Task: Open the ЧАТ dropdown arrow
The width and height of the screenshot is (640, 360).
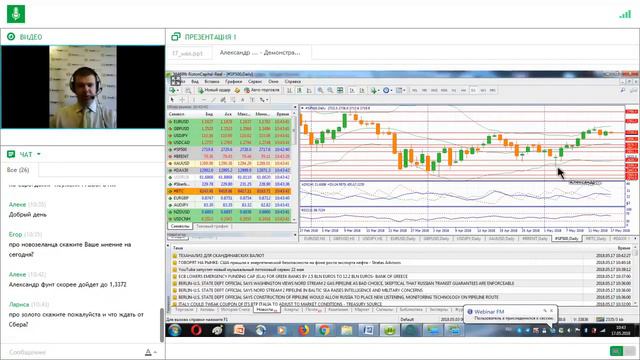Action: coord(39,154)
